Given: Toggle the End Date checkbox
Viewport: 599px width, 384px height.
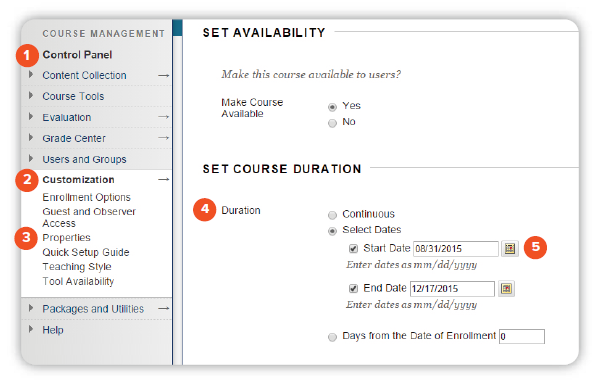Looking at the screenshot, I should (x=353, y=288).
